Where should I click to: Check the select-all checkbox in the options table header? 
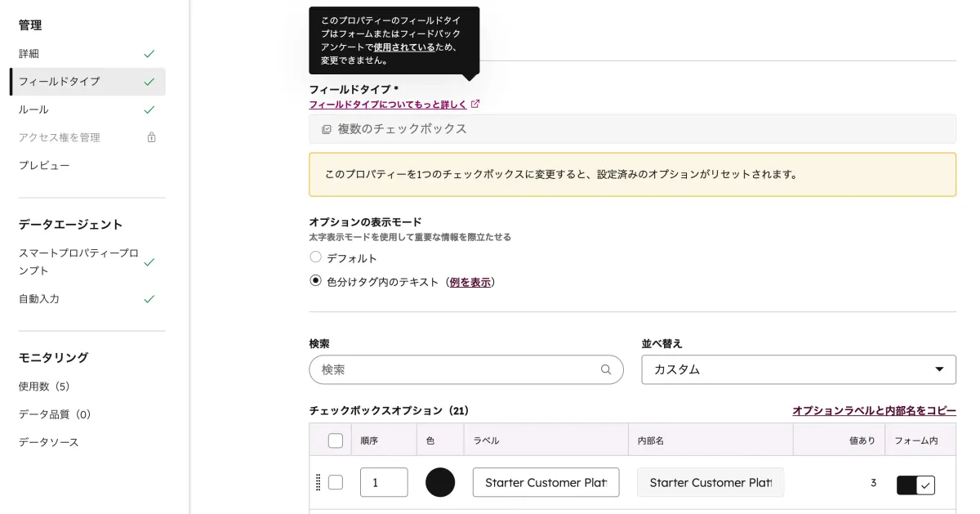[335, 440]
